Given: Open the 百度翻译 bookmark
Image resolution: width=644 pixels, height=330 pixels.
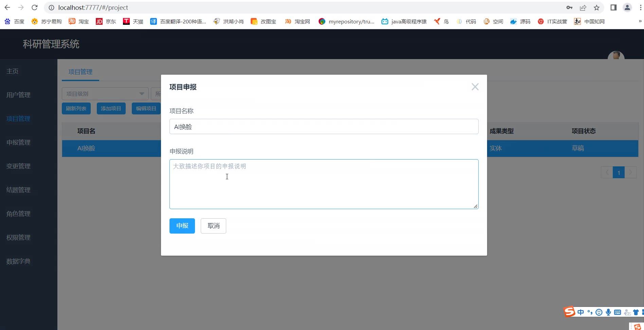Looking at the screenshot, I should [x=178, y=21].
